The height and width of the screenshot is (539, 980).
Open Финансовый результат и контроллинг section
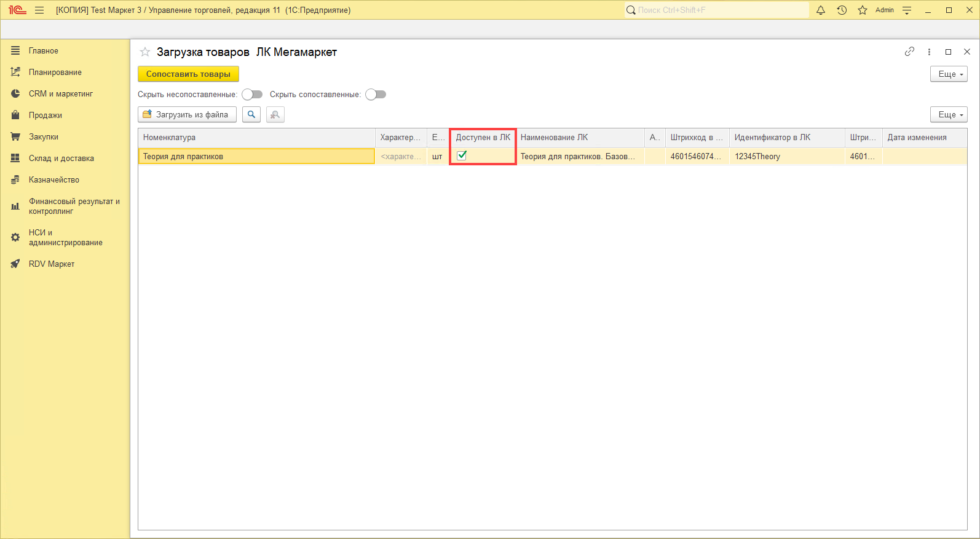coord(74,206)
